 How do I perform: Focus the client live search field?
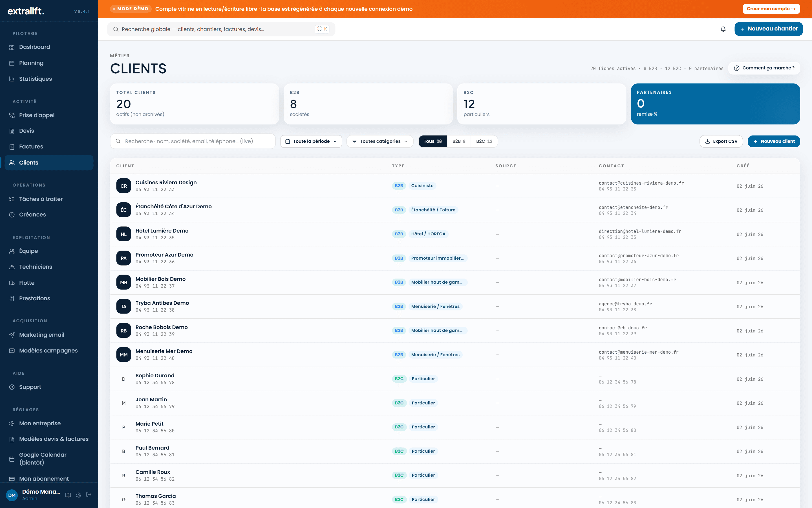pyautogui.click(x=193, y=141)
